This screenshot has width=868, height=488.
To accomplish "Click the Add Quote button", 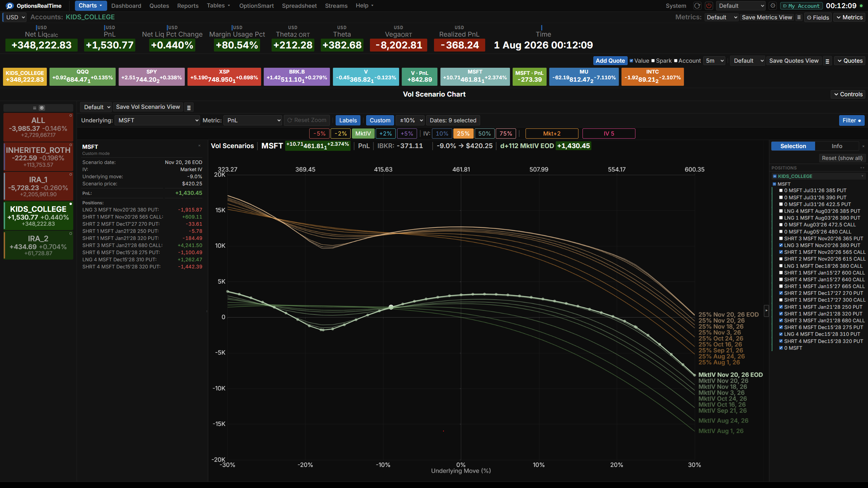I will [610, 61].
